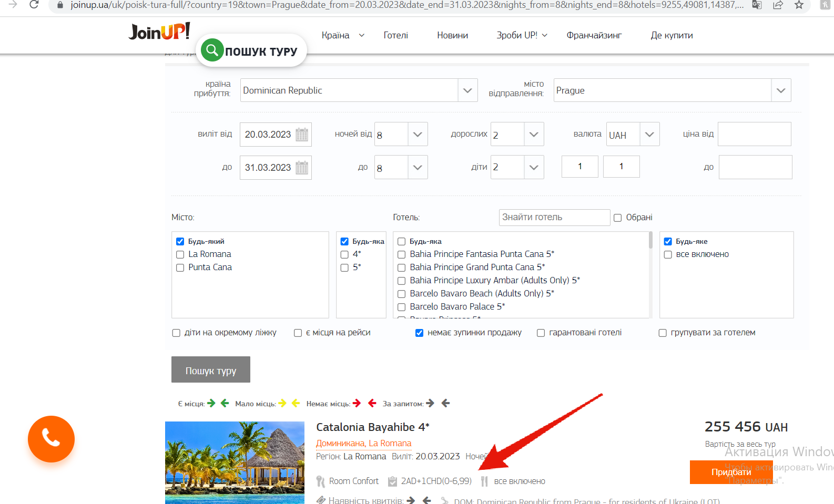834x504 pixels.
Task: Expand the Країна menu
Action: tap(343, 35)
